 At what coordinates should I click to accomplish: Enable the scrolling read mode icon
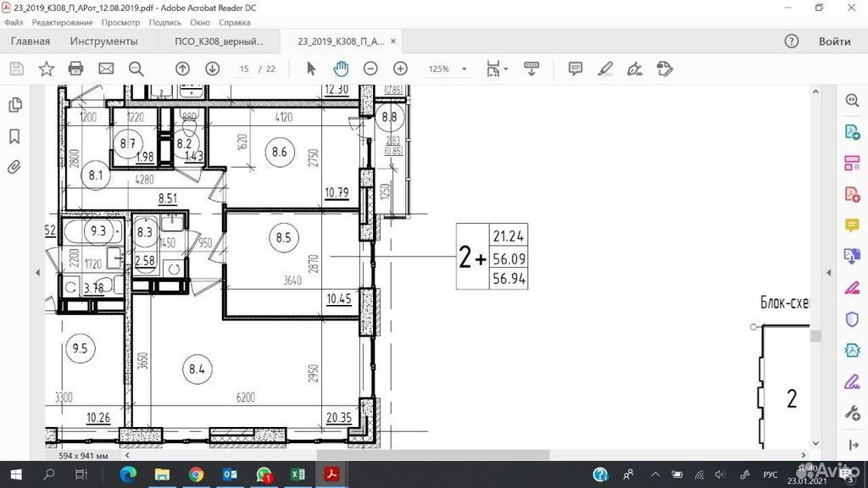(x=531, y=69)
